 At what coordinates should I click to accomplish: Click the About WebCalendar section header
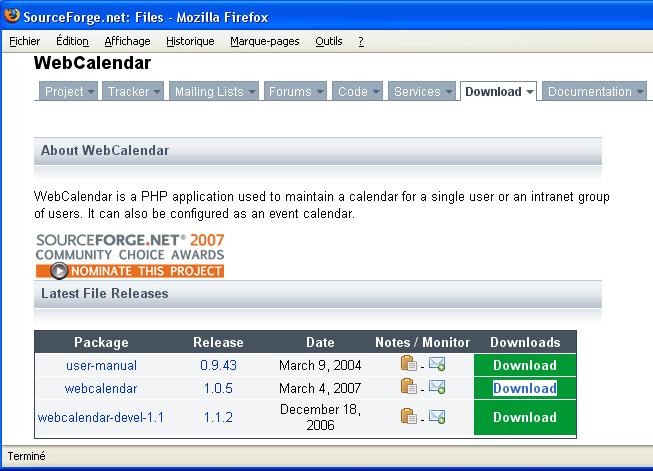point(318,151)
